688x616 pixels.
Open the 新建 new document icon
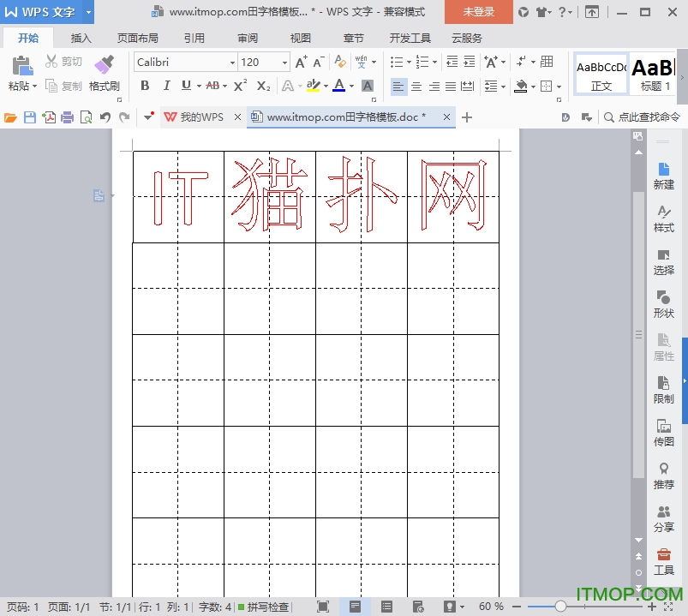663,176
